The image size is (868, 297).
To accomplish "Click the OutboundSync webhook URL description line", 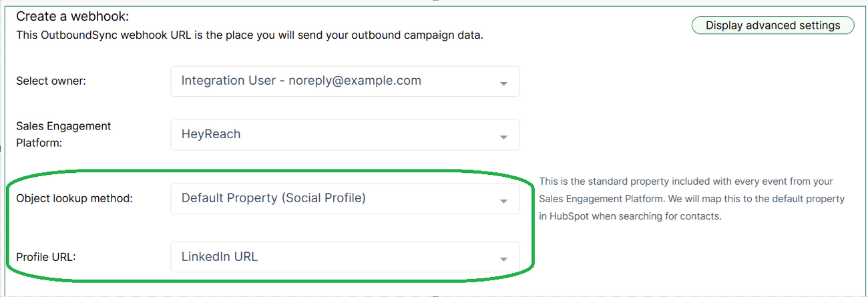I will click(249, 35).
